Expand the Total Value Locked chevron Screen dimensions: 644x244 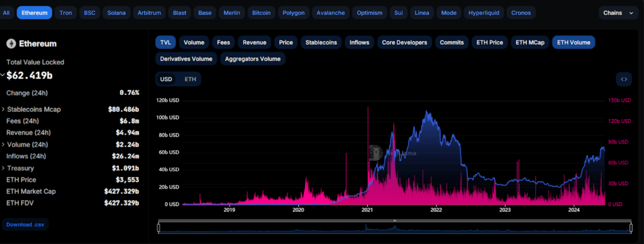[x=3, y=75]
